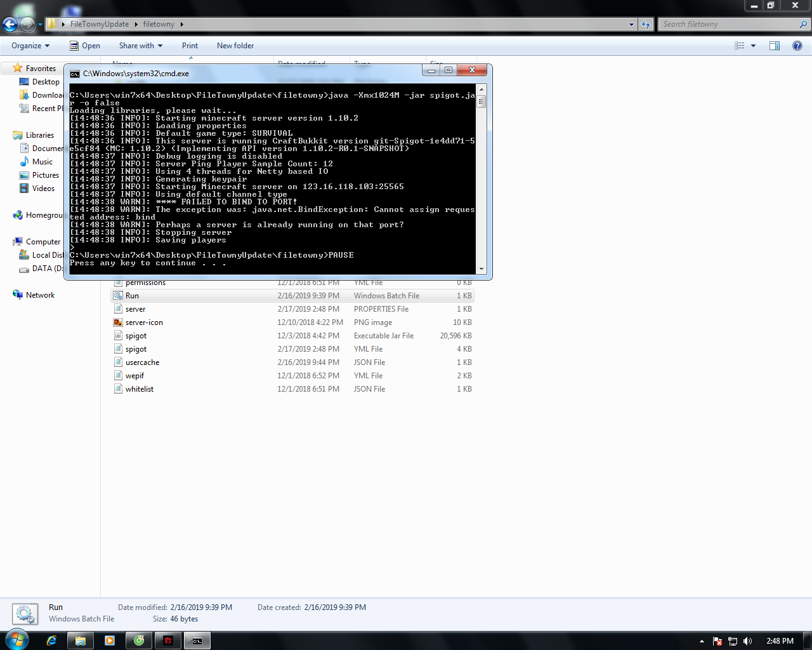Open the More options view dropdown arrow

click(x=754, y=46)
